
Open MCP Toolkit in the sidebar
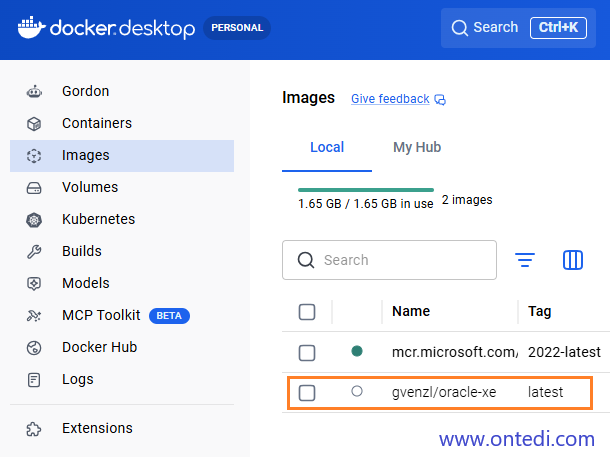(122, 315)
